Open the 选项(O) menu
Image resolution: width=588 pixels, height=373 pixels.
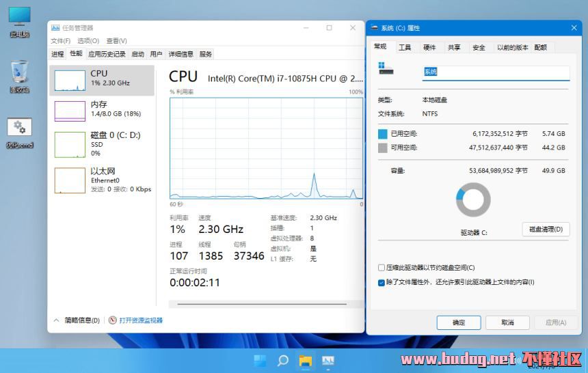(x=88, y=41)
